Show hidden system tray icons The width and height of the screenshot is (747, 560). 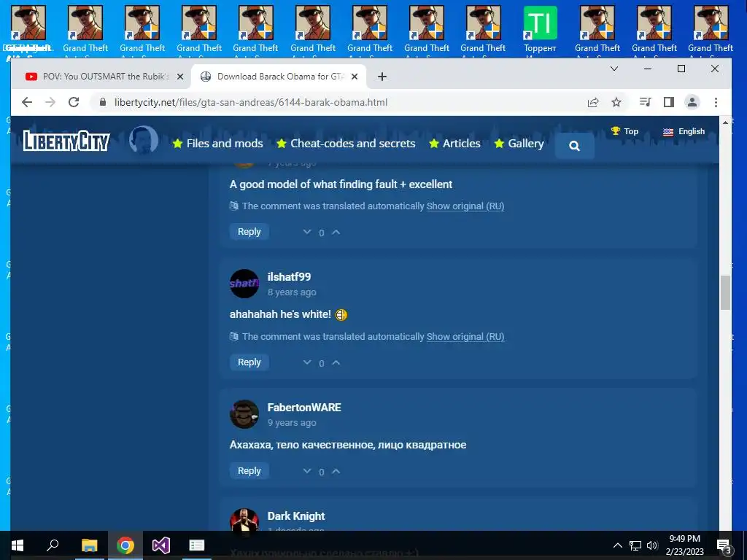(x=617, y=545)
